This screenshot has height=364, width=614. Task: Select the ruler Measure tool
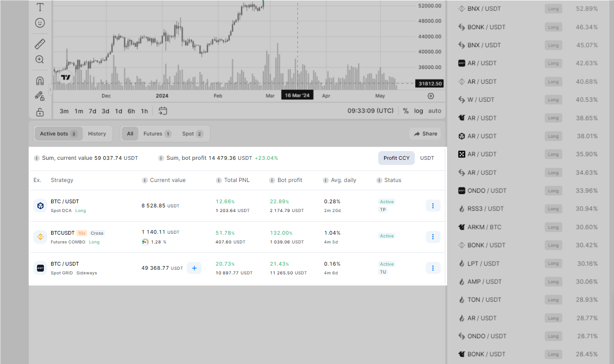pyautogui.click(x=40, y=44)
